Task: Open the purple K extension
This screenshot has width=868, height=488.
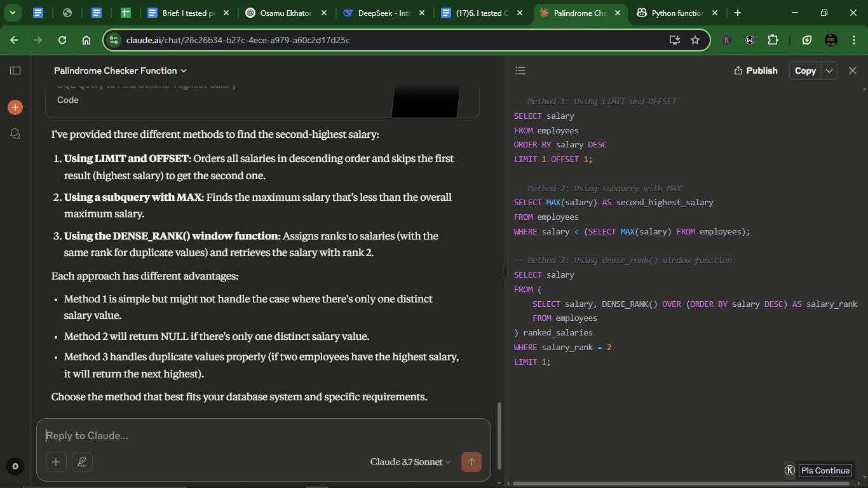Action: (727, 40)
